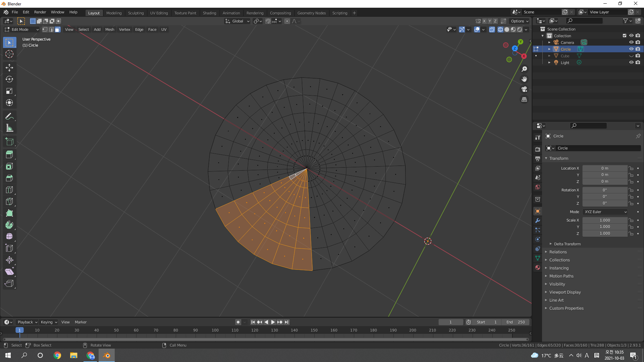Open the Edit Mode dropdown
The height and width of the screenshot is (362, 644).
(21, 29)
